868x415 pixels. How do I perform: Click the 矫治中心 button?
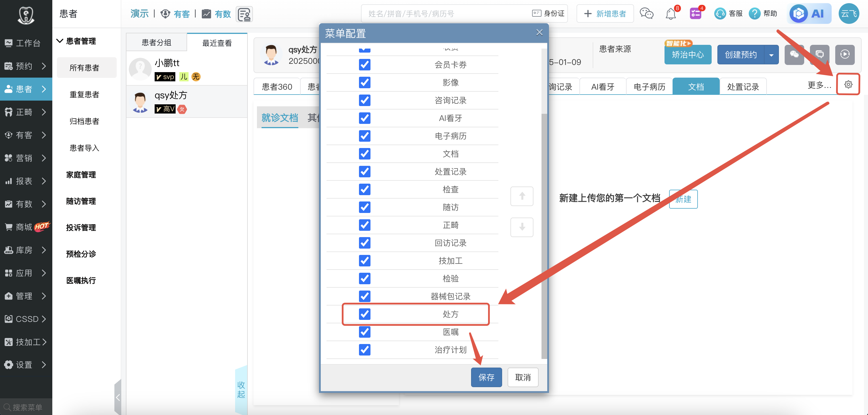tap(688, 55)
